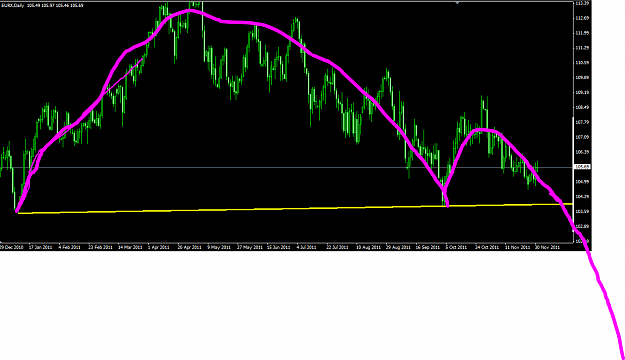Click the 113.39 price axis label

point(582,3)
